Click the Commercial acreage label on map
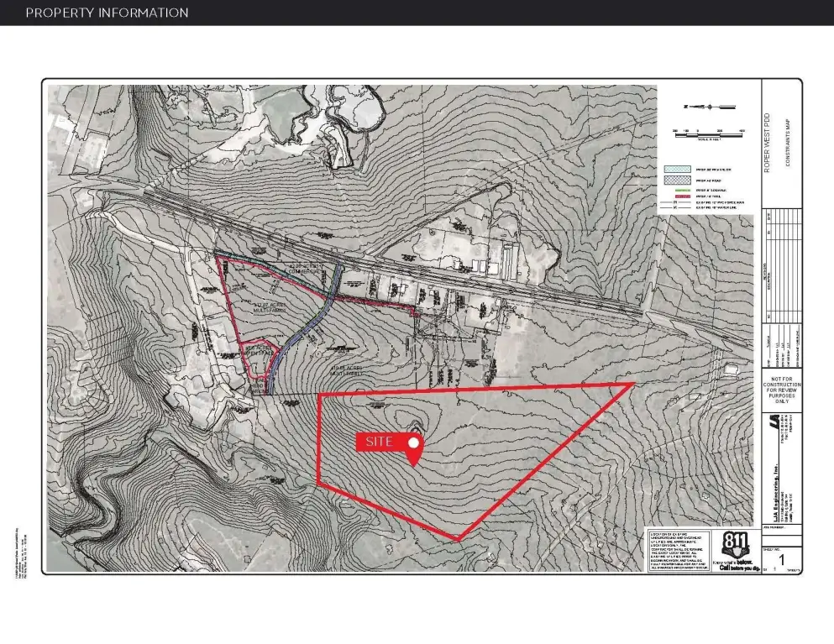The image size is (834, 644). pos(304,269)
